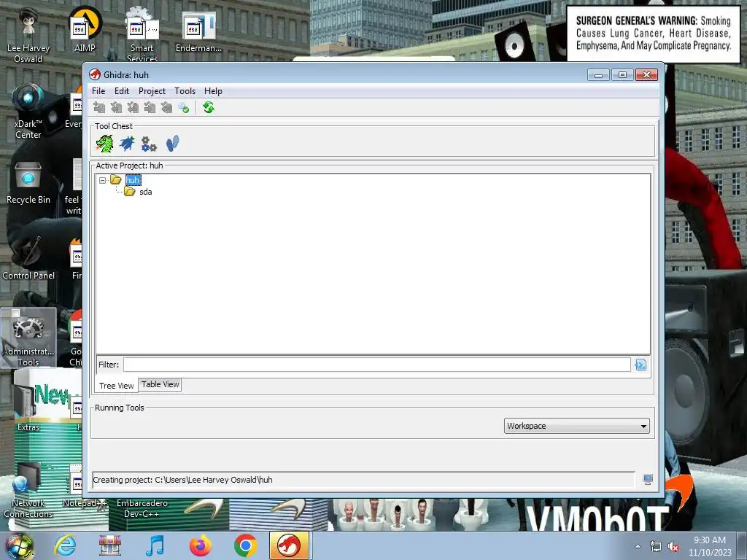This screenshot has width=747, height=560.
Task: Click into the Filter text field
Action: (x=377, y=365)
